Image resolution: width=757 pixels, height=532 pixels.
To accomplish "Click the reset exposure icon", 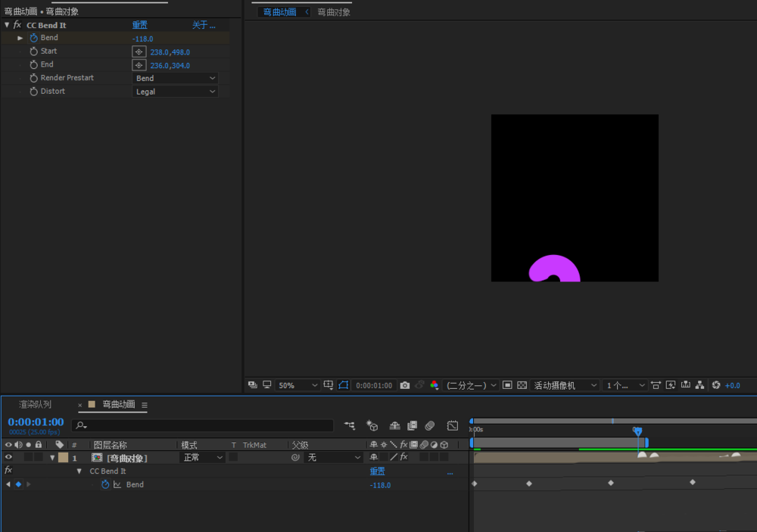I will click(716, 384).
